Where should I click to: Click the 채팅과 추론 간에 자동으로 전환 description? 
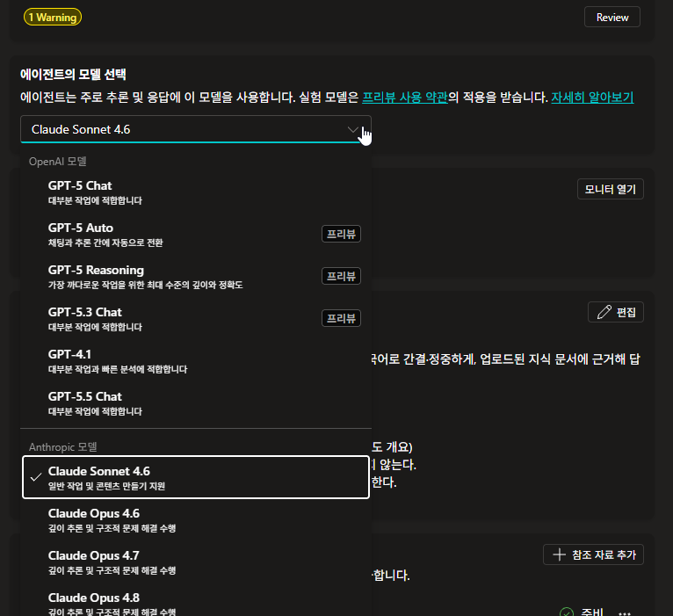pos(105,243)
